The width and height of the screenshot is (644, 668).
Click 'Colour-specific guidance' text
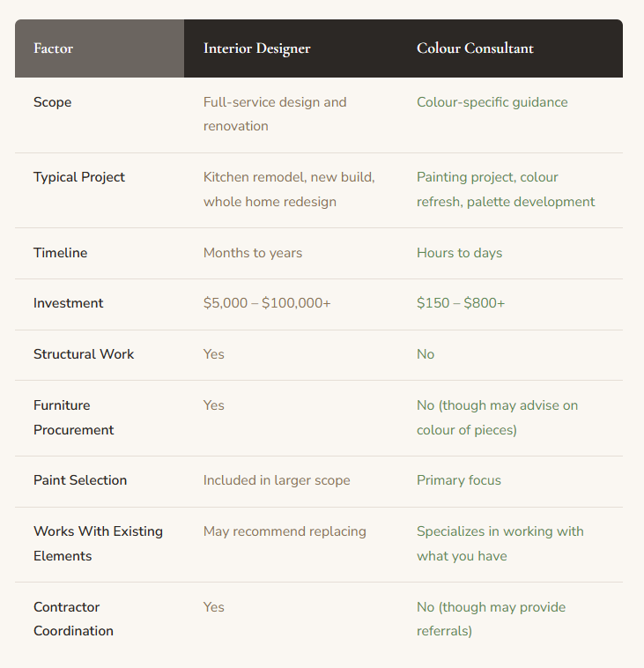492,102
